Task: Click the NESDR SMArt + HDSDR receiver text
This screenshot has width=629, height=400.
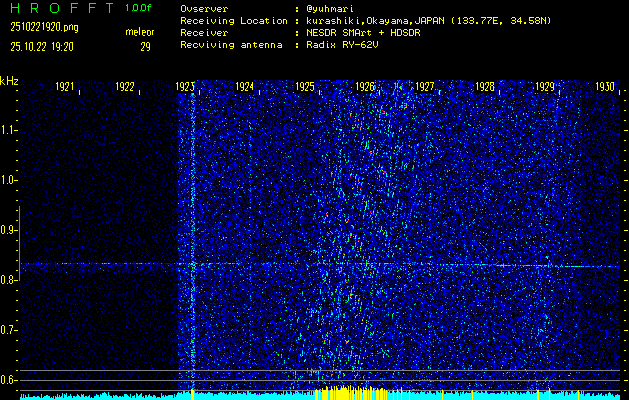Action: (363, 33)
